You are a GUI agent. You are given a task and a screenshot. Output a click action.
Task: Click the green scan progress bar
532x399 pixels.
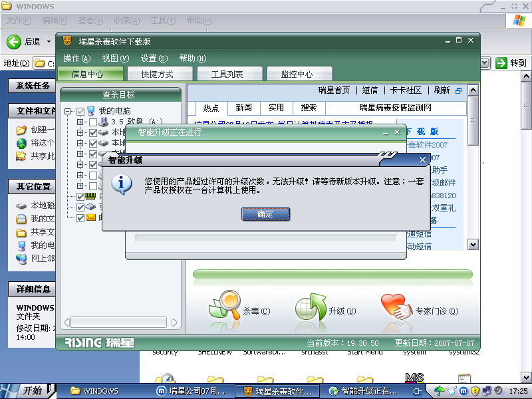(332, 275)
